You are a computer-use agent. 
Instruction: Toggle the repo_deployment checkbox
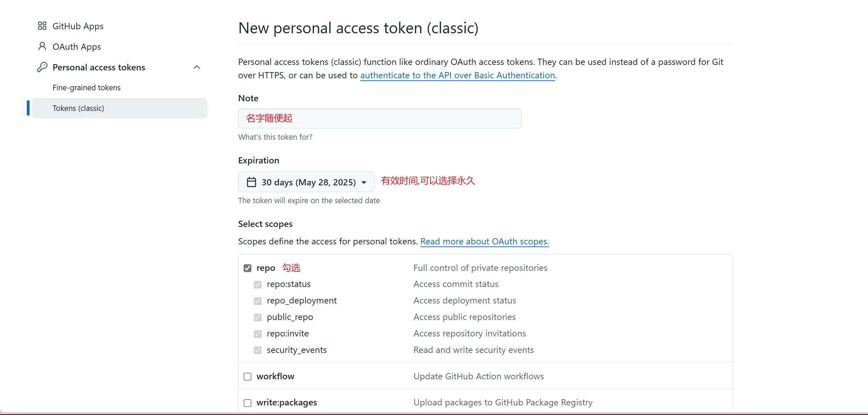(x=258, y=301)
